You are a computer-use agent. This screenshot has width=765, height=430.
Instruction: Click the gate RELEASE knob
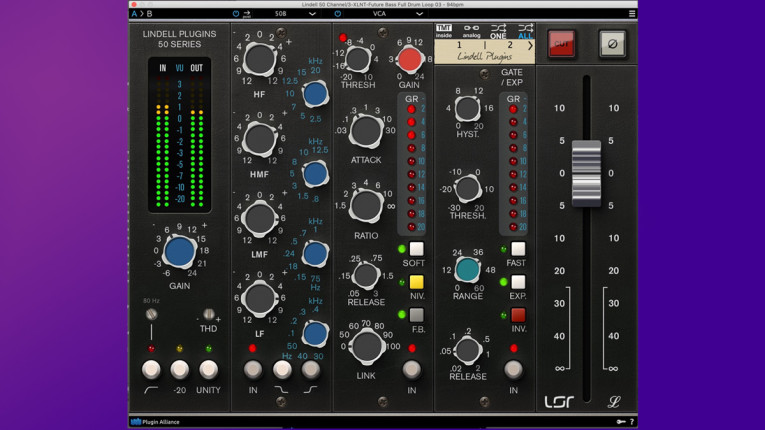tap(467, 349)
